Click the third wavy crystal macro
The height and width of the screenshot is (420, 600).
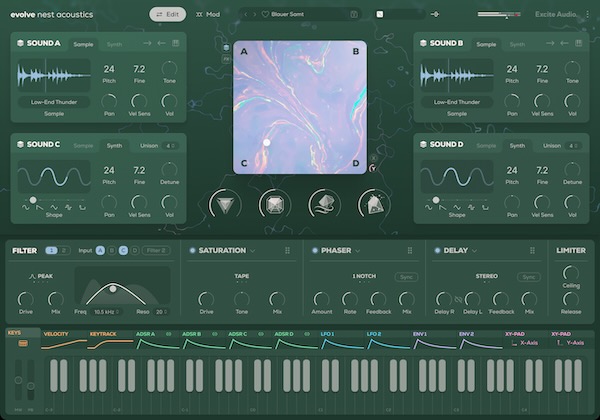[324, 205]
